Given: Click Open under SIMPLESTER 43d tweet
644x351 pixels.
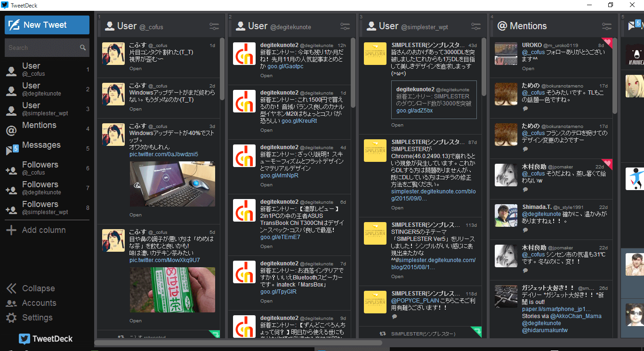Looking at the screenshot, I should point(397,125).
